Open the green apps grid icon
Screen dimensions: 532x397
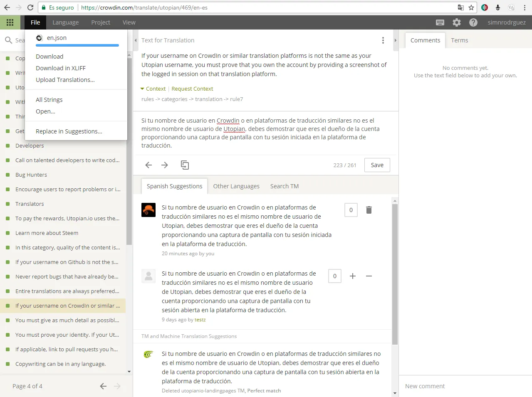10,22
